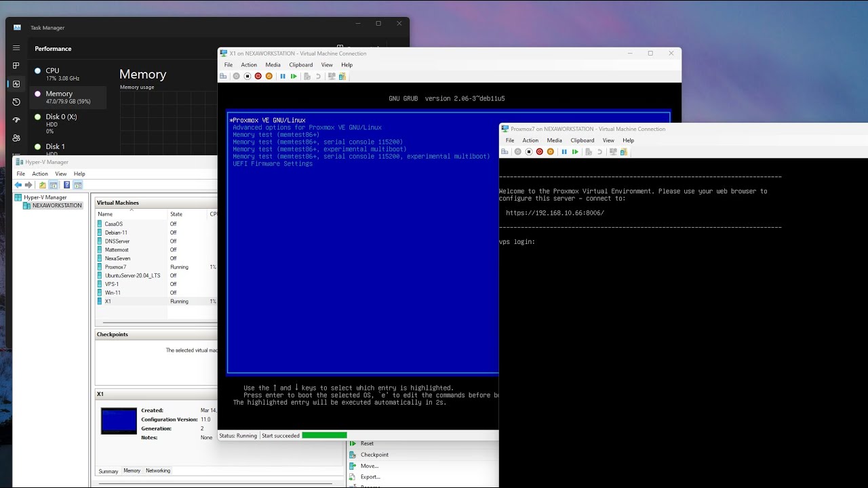Screen dimensions: 868x488
Task: Select Win-11 virtual machine row
Action: (x=156, y=293)
